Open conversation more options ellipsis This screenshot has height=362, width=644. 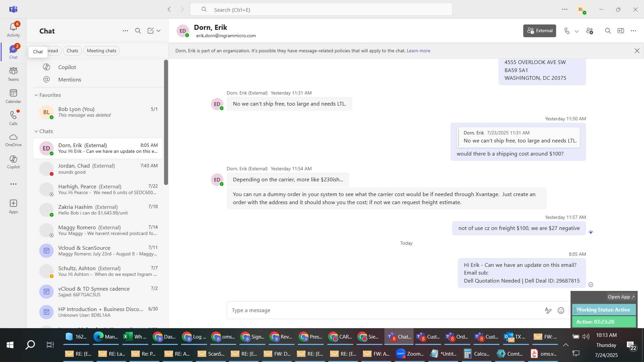point(634,31)
